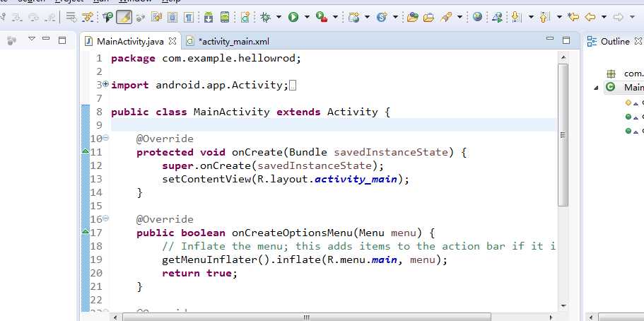Open left panel View Menu triangle

32,39
